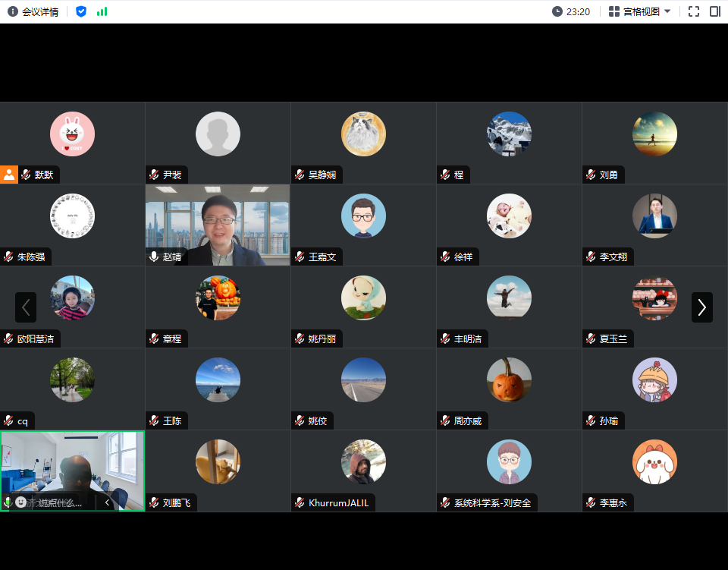
Task: Select 赵靖's video tile
Action: [x=218, y=225]
